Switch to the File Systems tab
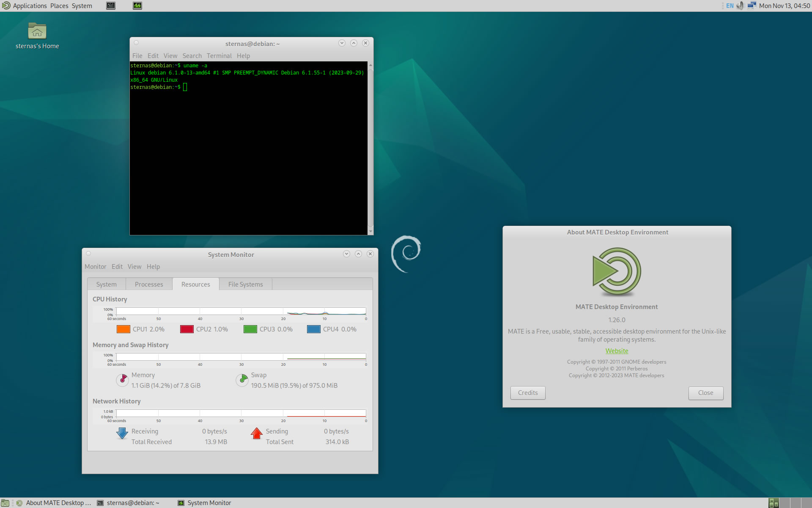Image resolution: width=812 pixels, height=508 pixels. pyautogui.click(x=246, y=284)
